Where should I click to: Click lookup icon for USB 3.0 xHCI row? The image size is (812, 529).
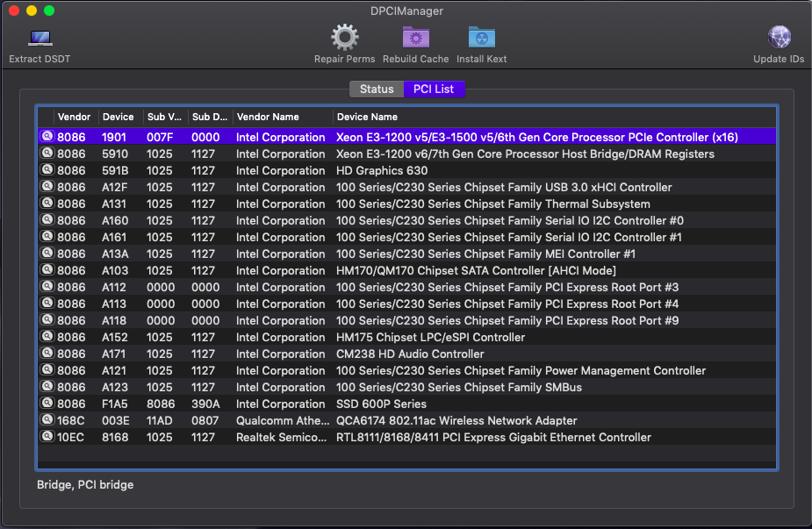[47, 186]
